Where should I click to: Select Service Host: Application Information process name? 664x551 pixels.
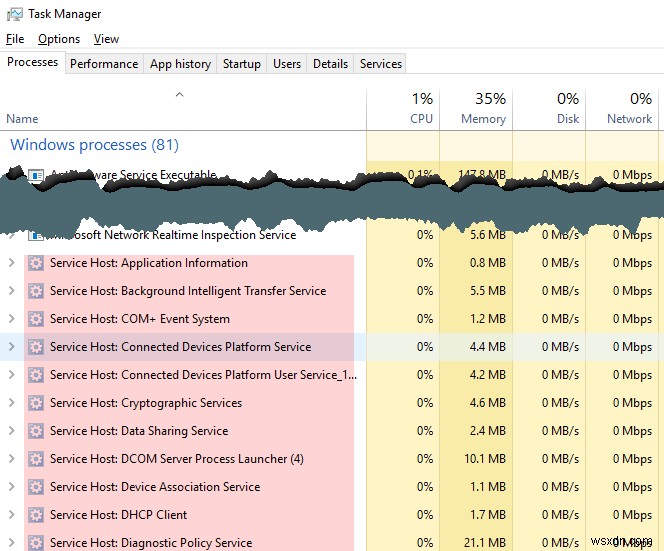(149, 263)
